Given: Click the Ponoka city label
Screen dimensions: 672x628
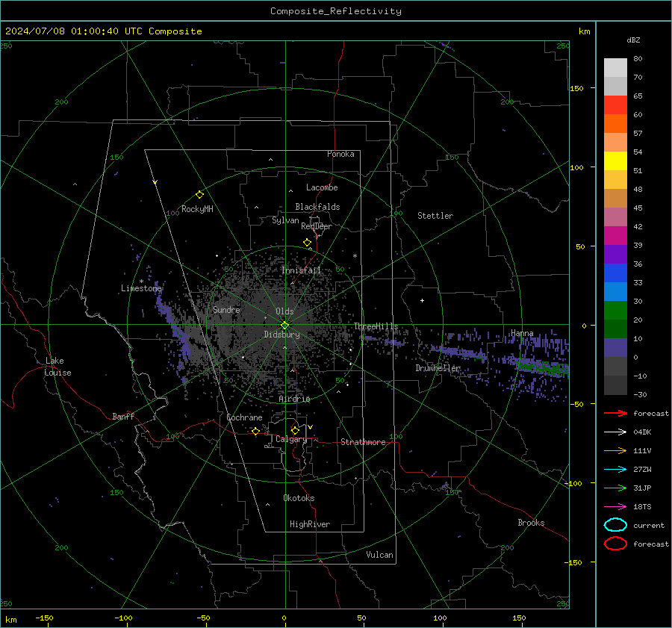Looking at the screenshot, I should coord(340,154).
